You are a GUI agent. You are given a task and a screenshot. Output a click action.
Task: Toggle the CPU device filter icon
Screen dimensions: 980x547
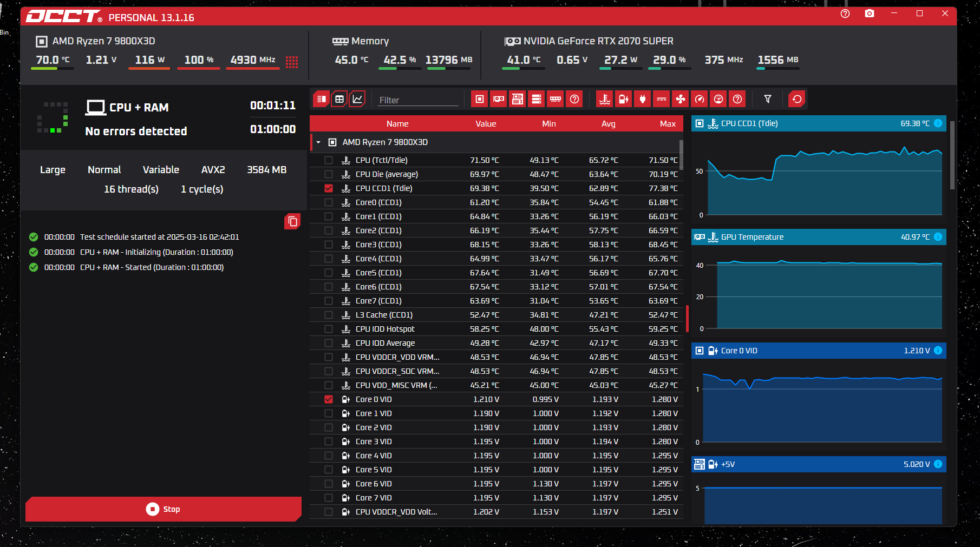pyautogui.click(x=480, y=99)
